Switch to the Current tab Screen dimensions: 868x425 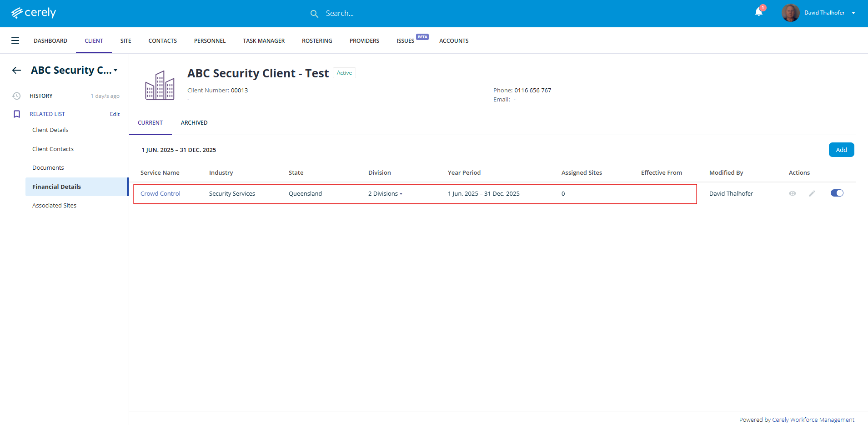[150, 123]
